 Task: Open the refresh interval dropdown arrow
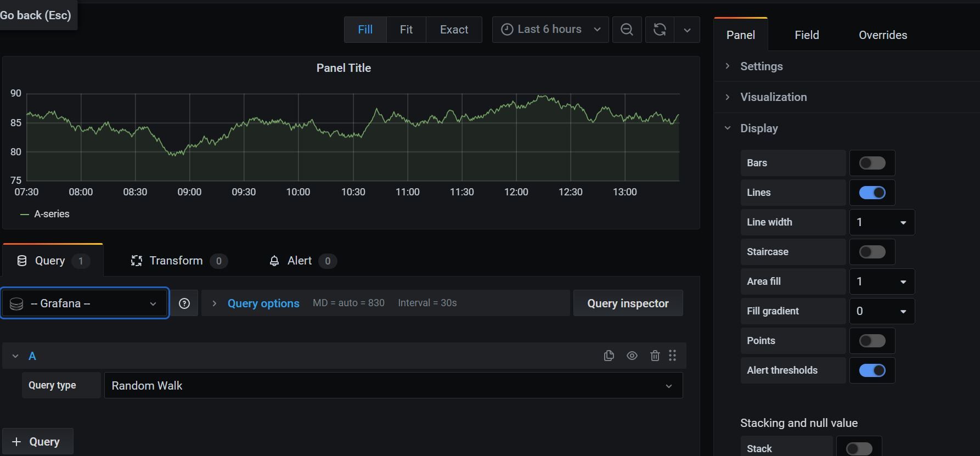point(687,30)
